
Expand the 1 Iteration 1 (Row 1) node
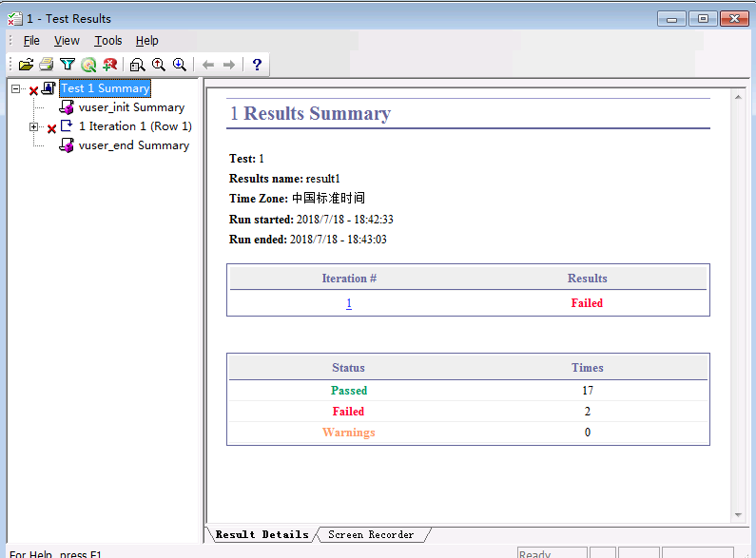coord(34,126)
